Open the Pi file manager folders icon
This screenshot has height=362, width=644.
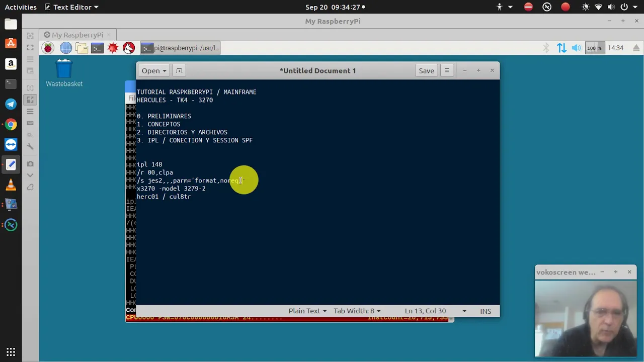click(82, 48)
